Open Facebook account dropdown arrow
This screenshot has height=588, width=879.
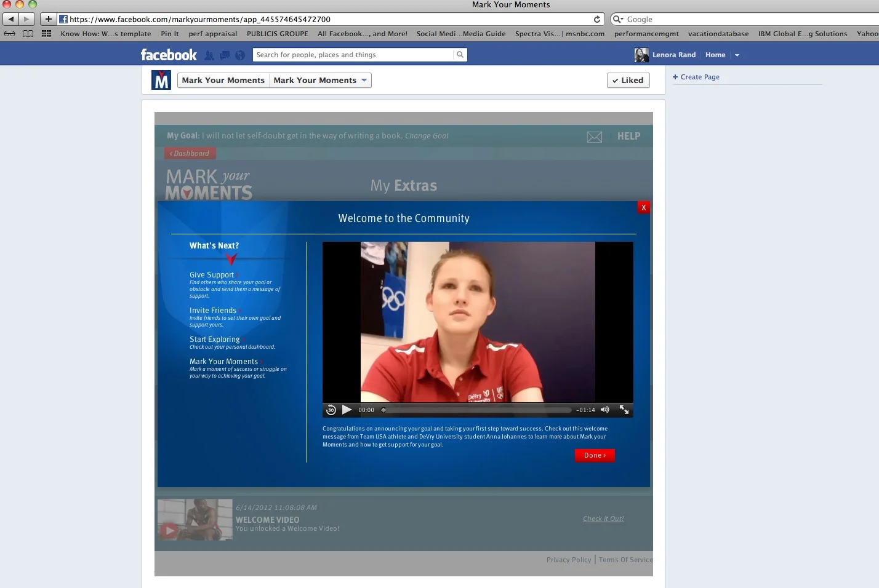[737, 55]
